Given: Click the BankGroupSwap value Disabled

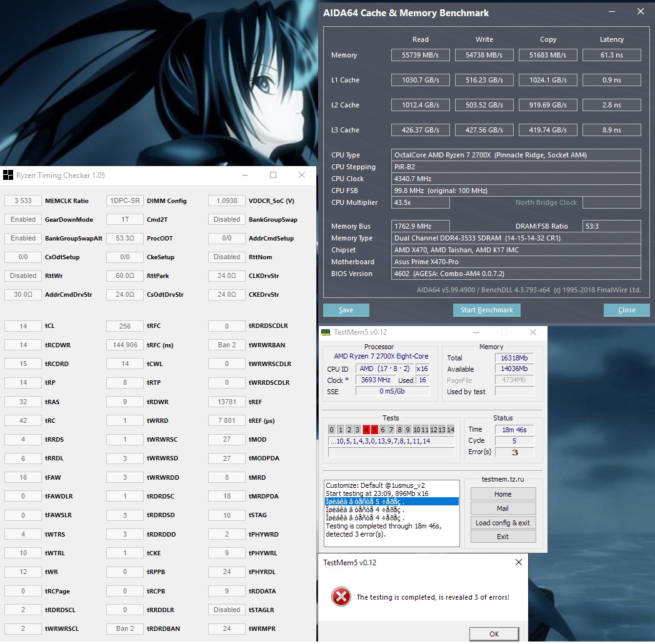Looking at the screenshot, I should pyautogui.click(x=227, y=219).
